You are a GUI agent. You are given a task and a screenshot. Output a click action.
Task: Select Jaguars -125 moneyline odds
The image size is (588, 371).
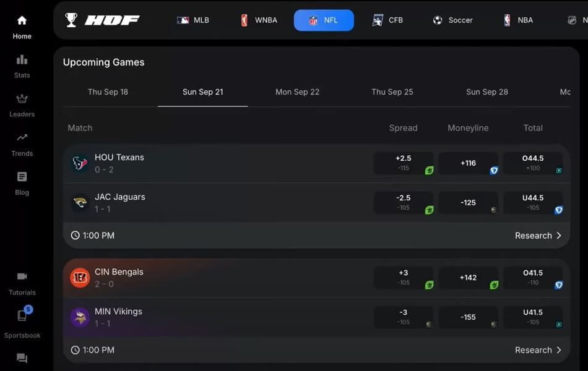[x=468, y=203]
